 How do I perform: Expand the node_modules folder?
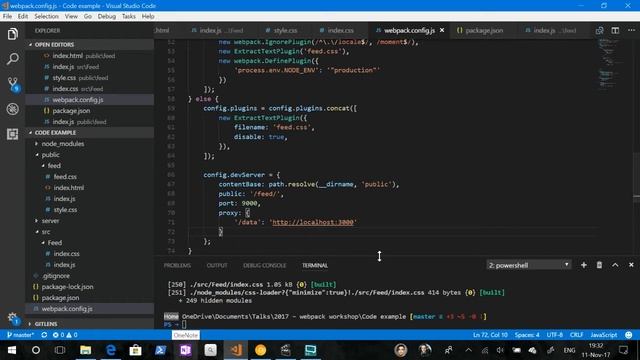pyautogui.click(x=62, y=144)
